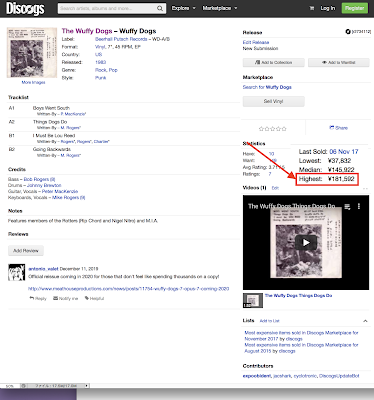Click the Add to Collection button
This screenshot has width=374, height=400.
point(273,62)
